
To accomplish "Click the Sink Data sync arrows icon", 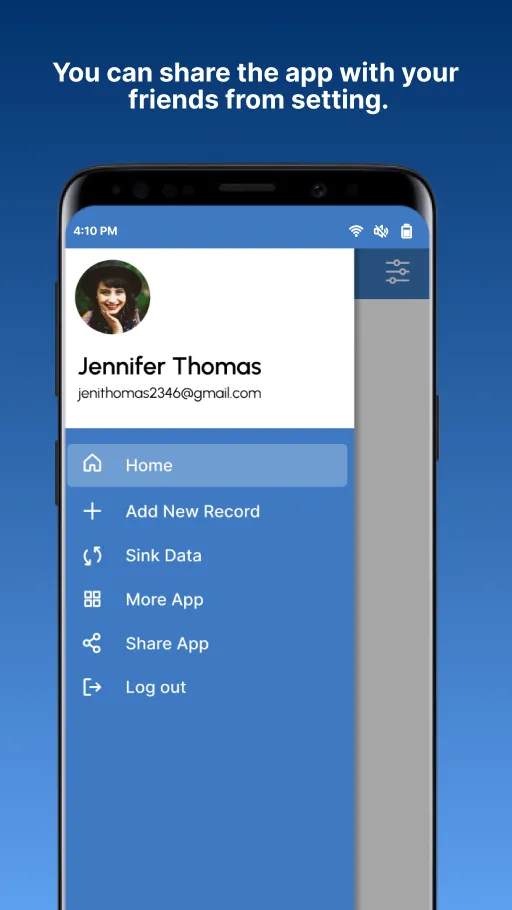I will tap(92, 555).
